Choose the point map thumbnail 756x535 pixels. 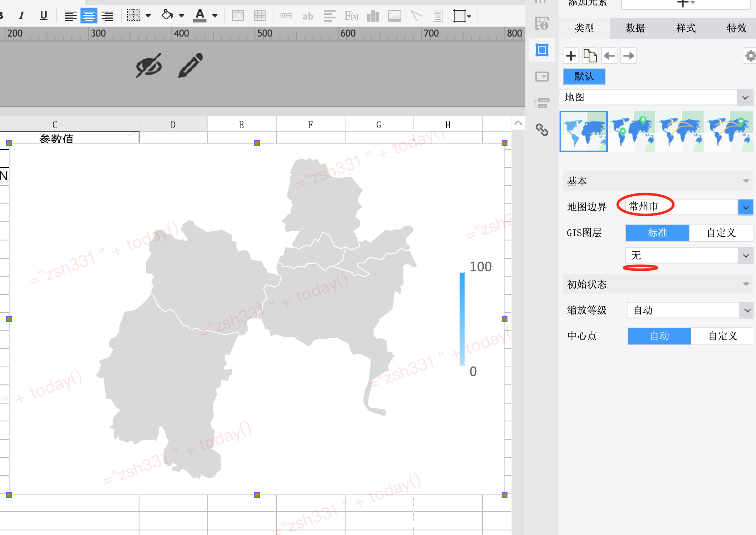tap(632, 131)
